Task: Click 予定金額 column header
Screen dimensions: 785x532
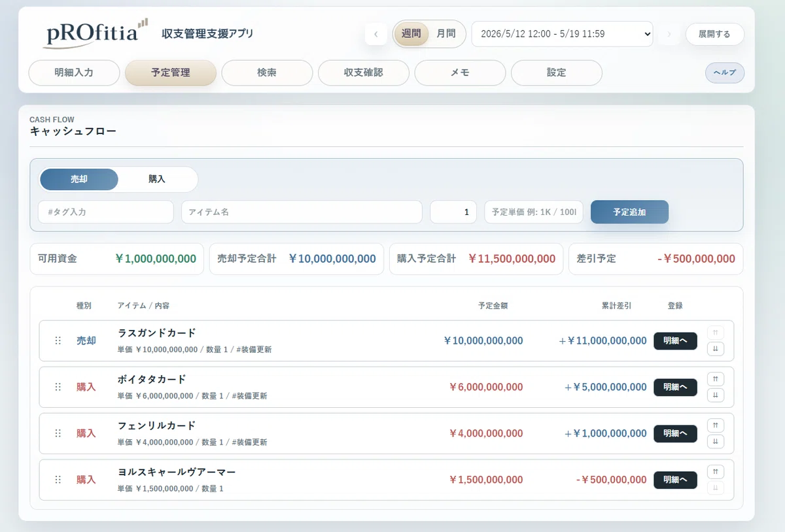Action: 493,306
